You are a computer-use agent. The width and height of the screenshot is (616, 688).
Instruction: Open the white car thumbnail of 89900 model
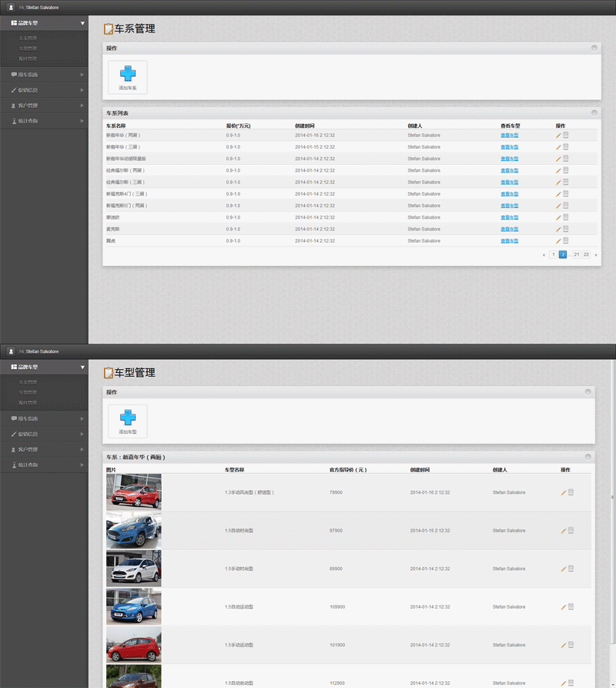tap(133, 569)
